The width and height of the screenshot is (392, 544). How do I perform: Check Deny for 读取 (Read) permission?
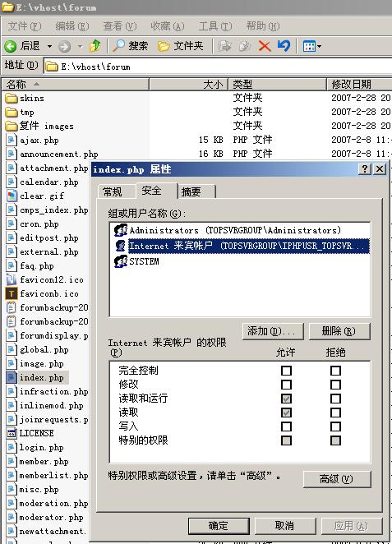coord(335,413)
